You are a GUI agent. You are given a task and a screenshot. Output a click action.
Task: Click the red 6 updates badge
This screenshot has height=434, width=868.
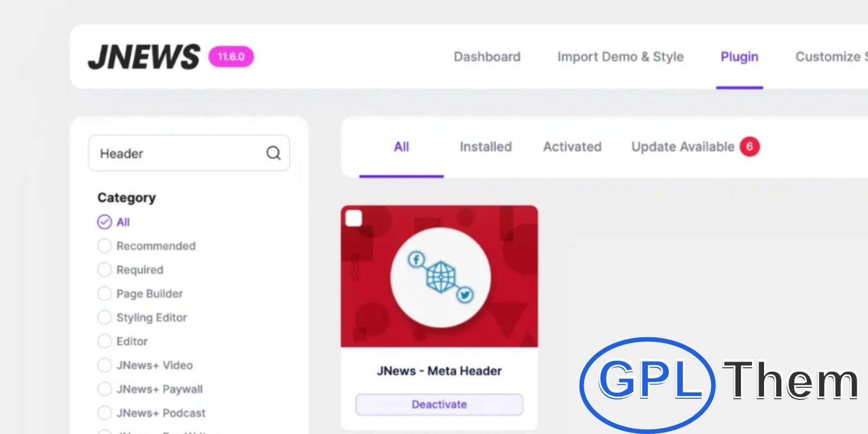point(750,146)
